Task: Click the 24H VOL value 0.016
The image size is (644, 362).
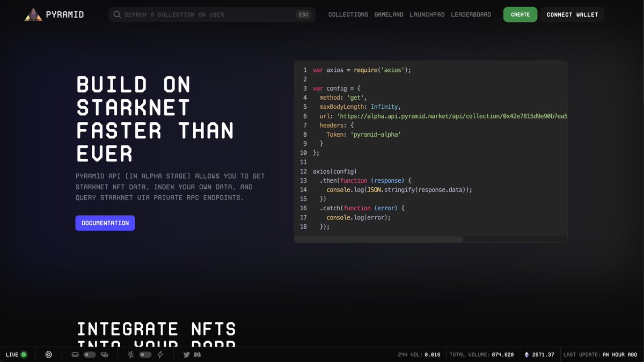Action: pyautogui.click(x=432, y=354)
